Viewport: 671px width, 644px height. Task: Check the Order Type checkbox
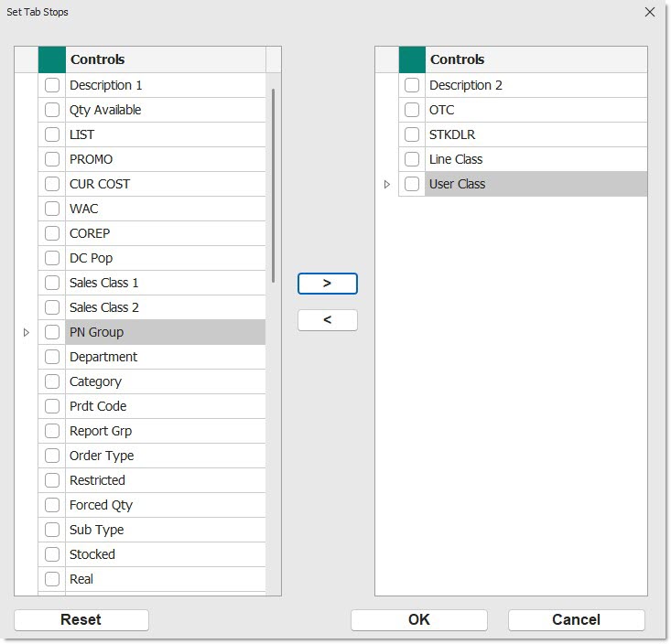pos(52,456)
